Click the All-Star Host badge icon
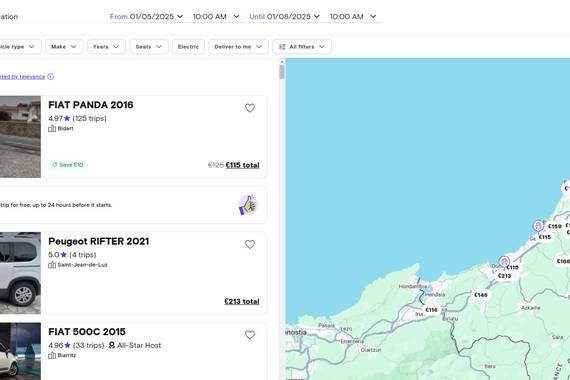This screenshot has height=380, width=570. tap(112, 345)
